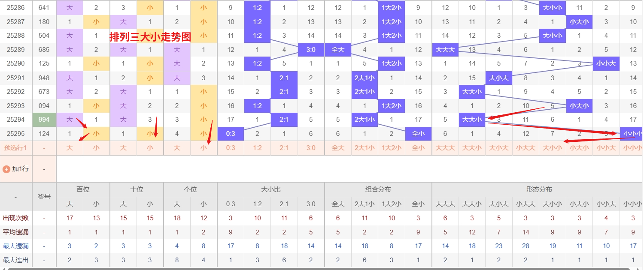Toggle 全小 in the 预选行1 row

tap(418, 148)
